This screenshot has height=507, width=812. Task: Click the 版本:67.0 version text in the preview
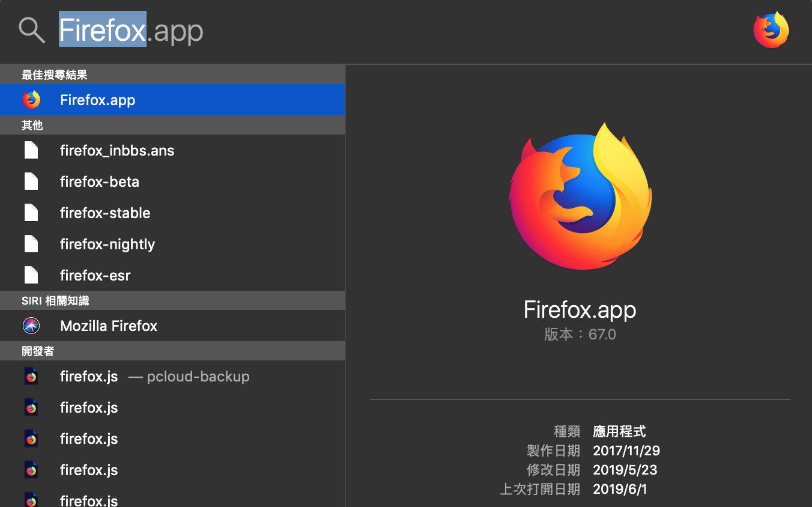tap(580, 335)
